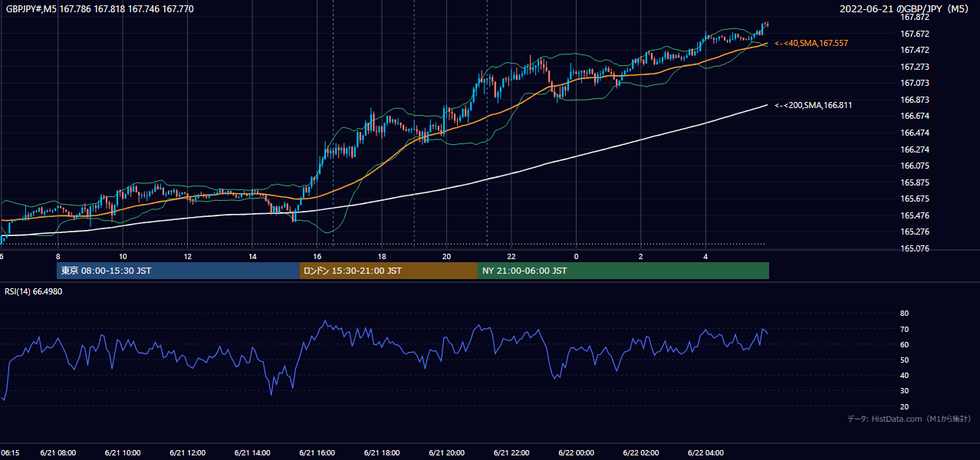Image resolution: width=980 pixels, height=460 pixels.
Task: Click RSI axis level 20
Action: [904, 406]
